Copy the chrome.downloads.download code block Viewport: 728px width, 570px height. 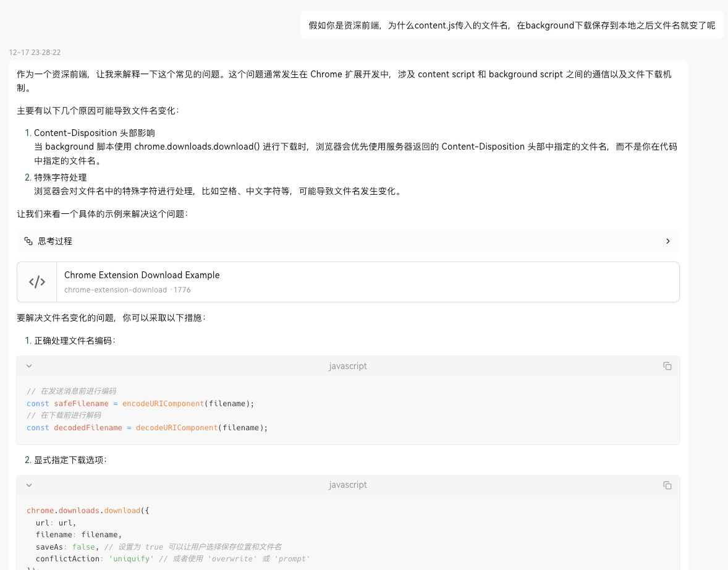pos(667,485)
